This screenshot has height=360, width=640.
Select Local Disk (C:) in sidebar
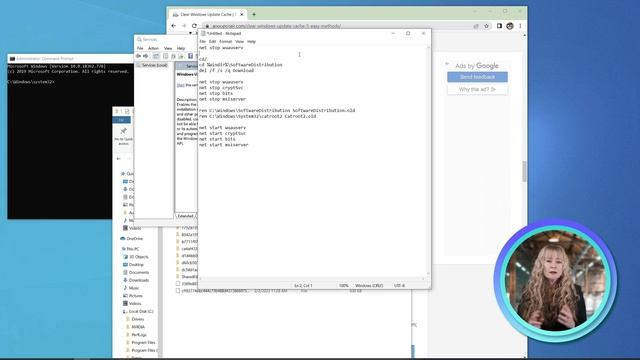pos(138,311)
